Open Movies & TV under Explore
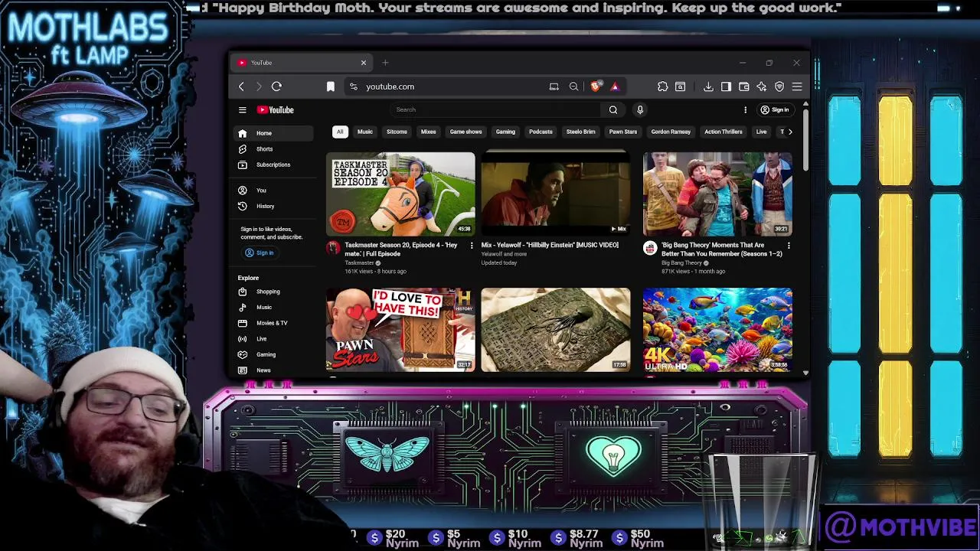This screenshot has height=551, width=980. pyautogui.click(x=273, y=323)
